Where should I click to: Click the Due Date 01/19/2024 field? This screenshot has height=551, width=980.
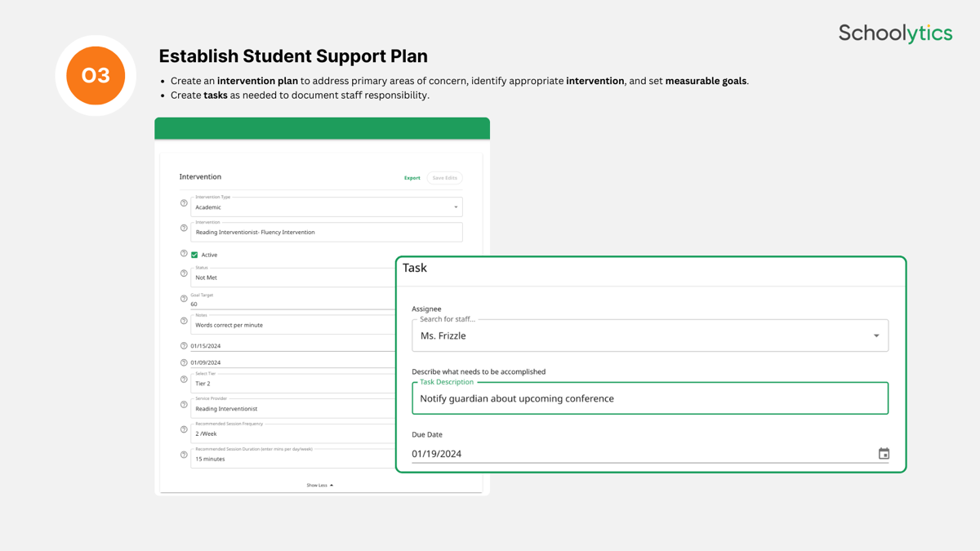pos(637,454)
